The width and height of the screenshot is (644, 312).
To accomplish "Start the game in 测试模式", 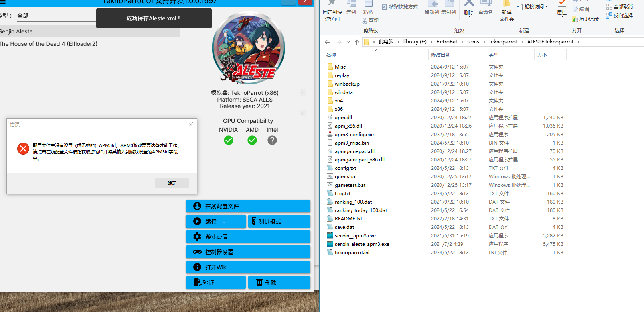I will [279, 221].
